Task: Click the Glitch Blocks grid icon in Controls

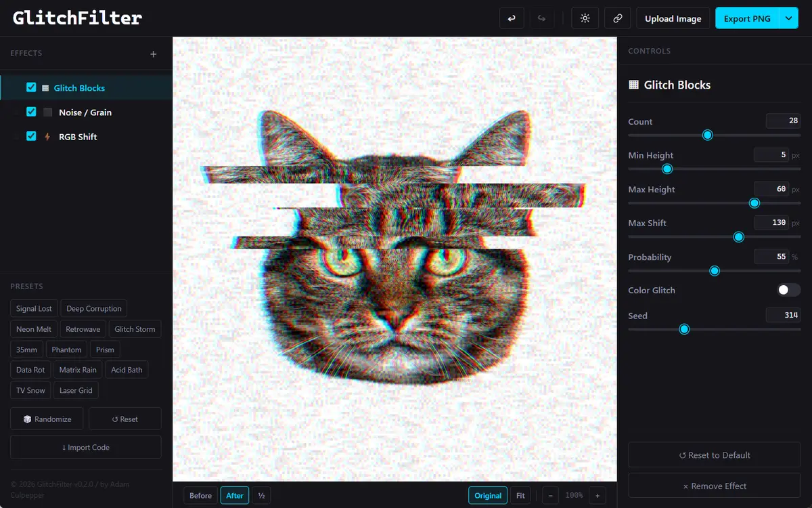Action: click(x=634, y=85)
